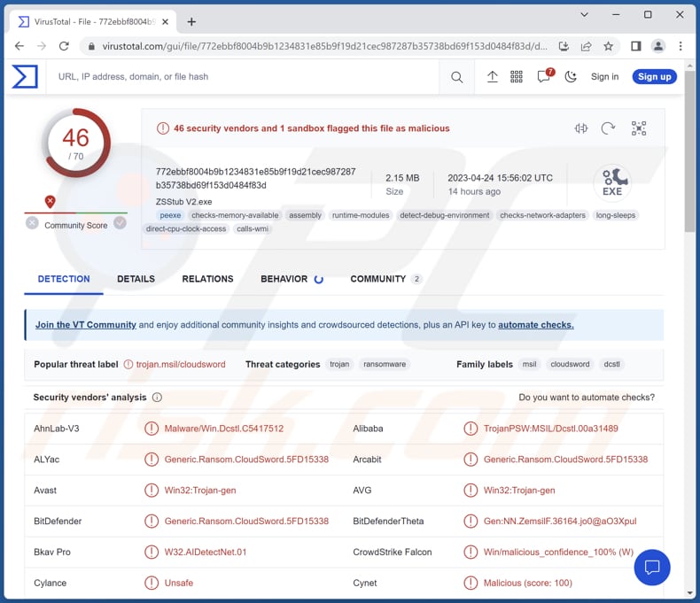Viewport: 700px width, 603px height.
Task: Open Chrome three-dot menu
Action: tap(681, 46)
